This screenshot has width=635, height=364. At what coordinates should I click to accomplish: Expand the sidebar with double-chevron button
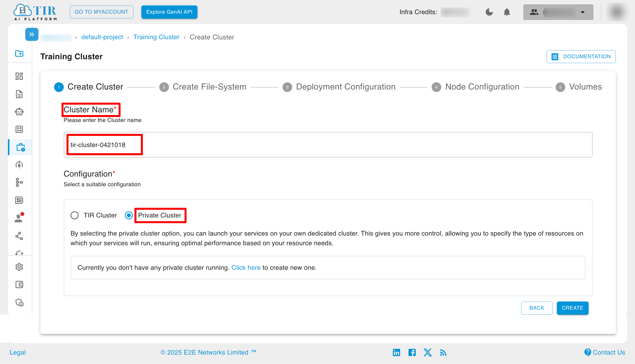pos(32,34)
